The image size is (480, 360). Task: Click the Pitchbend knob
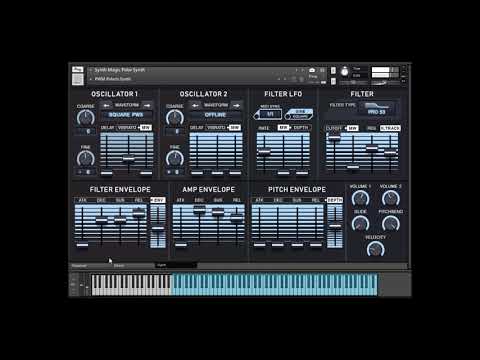(x=391, y=223)
